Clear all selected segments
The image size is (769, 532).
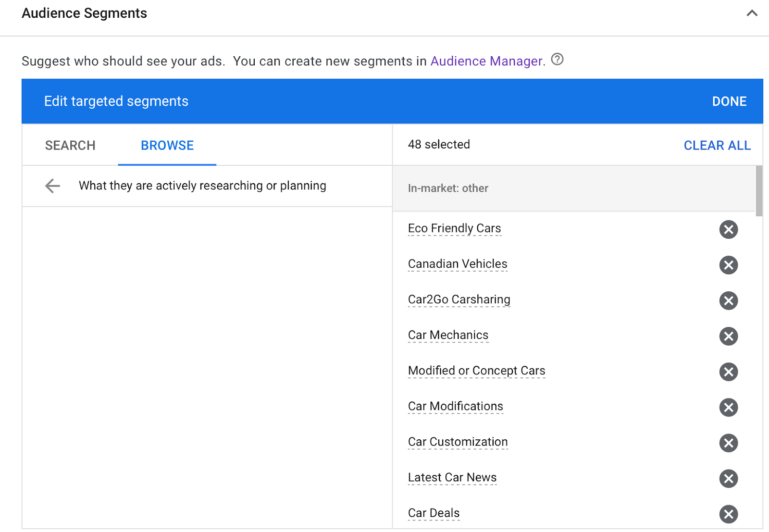point(717,145)
